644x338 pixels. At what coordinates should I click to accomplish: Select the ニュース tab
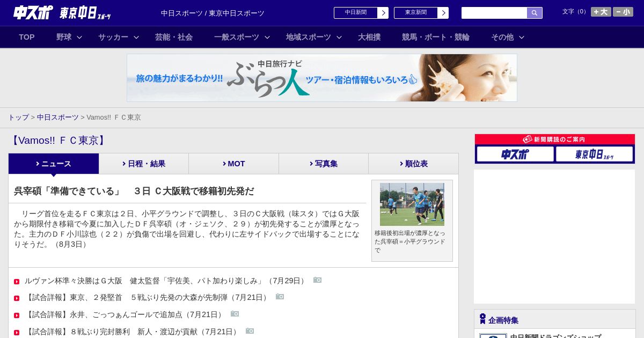(x=54, y=164)
